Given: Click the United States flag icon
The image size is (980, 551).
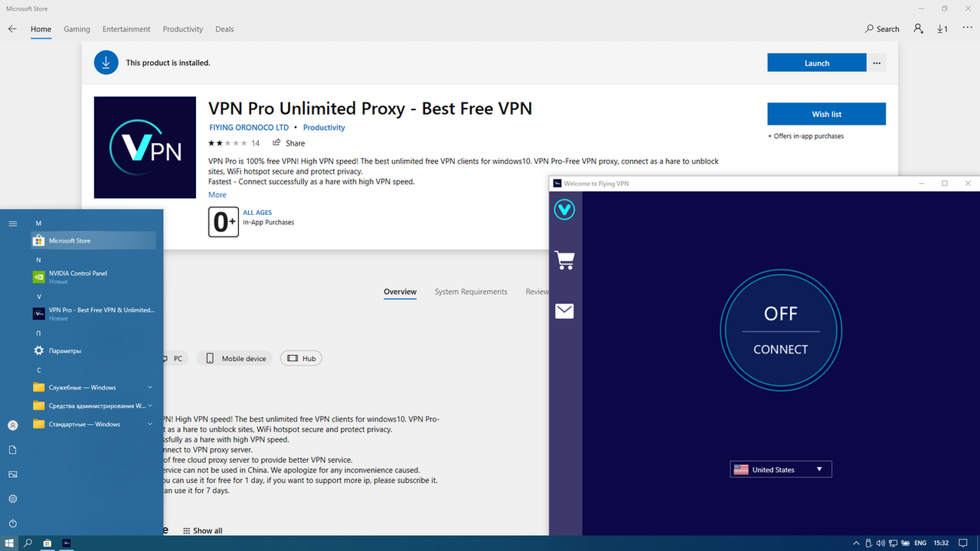Looking at the screenshot, I should (740, 470).
